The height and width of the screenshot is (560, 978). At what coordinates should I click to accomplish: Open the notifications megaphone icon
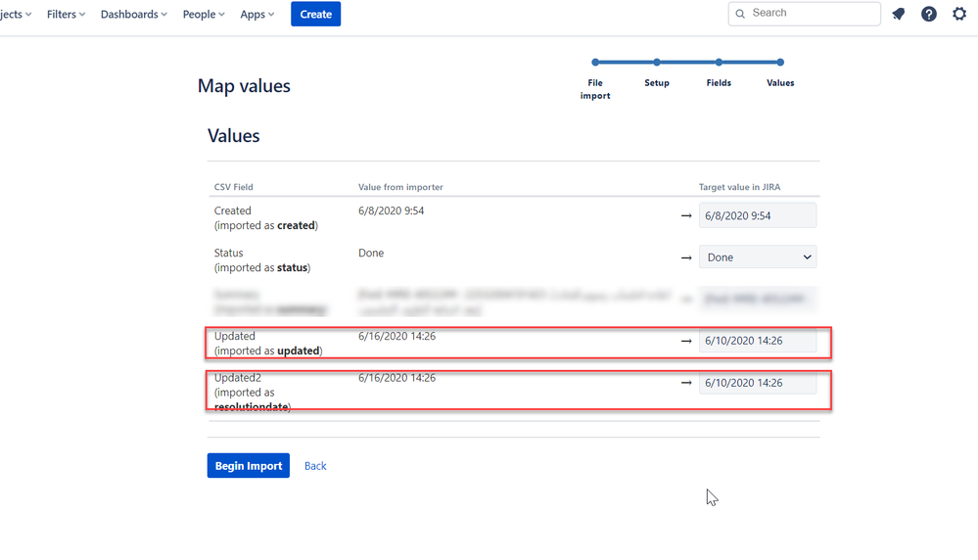(898, 14)
